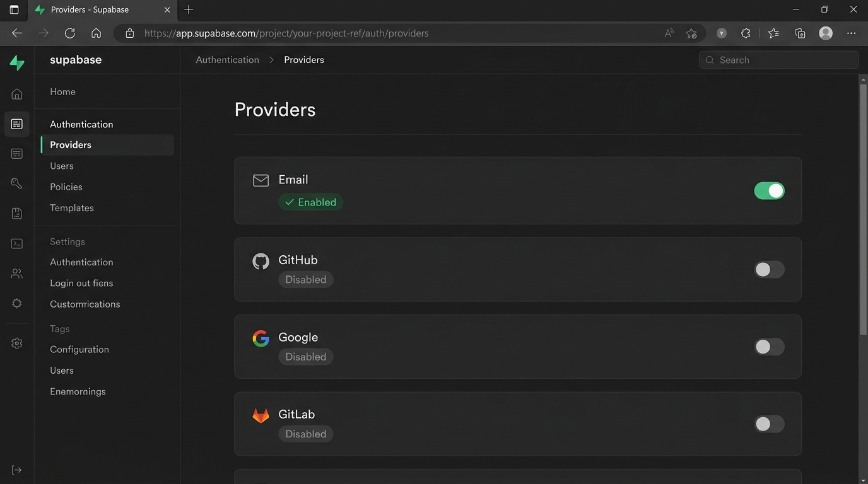The height and width of the screenshot is (484, 868).
Task: Disable the Email provider toggle
Action: (769, 191)
